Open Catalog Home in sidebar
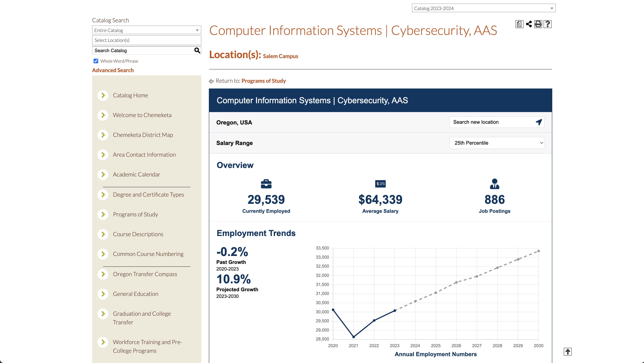This screenshot has width=644, height=363. pyautogui.click(x=130, y=95)
